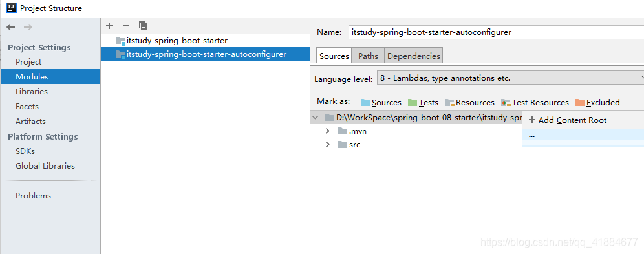Expand the .mvn folder node
Viewport: 644px width, 254px height.
click(x=328, y=131)
